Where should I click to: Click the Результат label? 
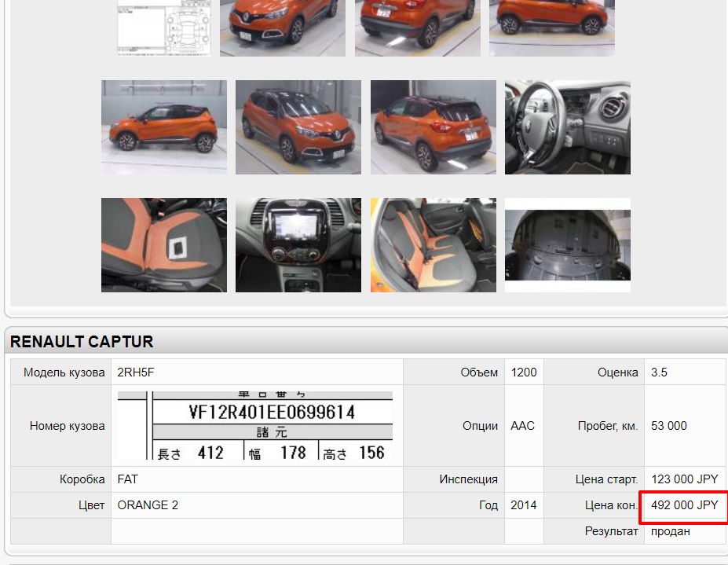[611, 531]
